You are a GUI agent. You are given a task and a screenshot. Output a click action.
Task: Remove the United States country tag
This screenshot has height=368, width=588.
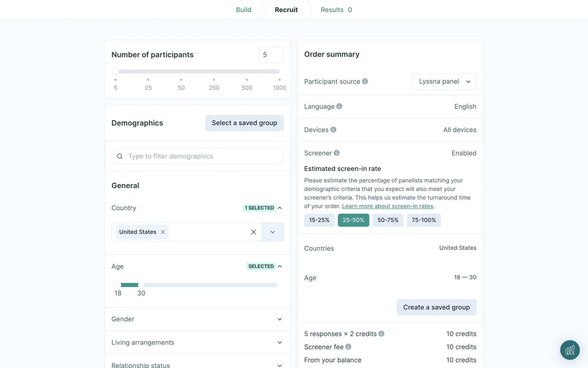point(163,232)
